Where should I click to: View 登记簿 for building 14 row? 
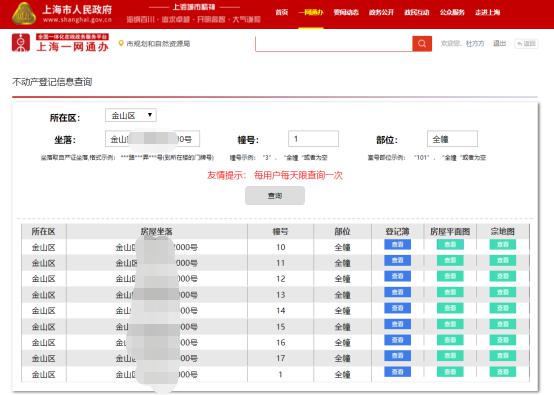397,308
